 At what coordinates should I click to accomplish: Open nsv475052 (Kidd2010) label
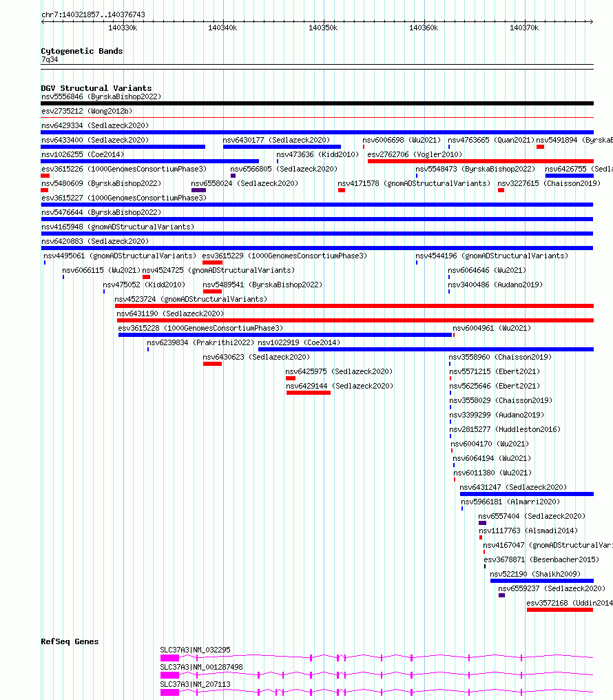click(144, 285)
